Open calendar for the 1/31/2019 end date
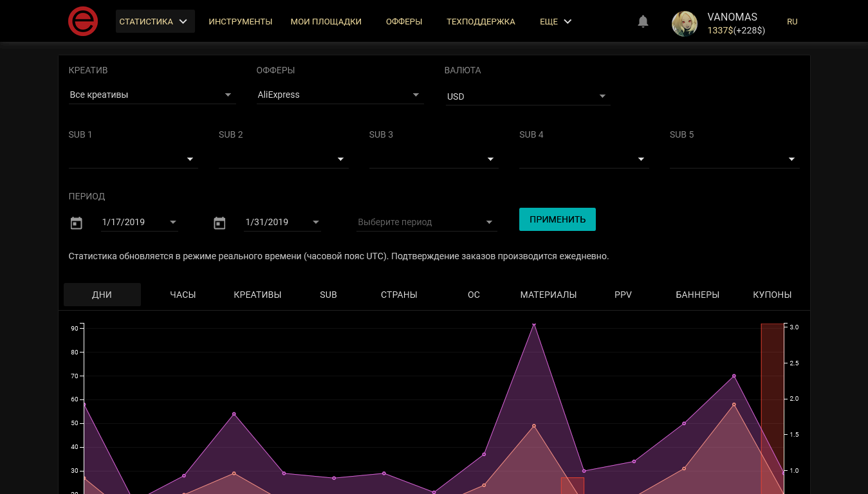The image size is (868, 494). [x=219, y=223]
